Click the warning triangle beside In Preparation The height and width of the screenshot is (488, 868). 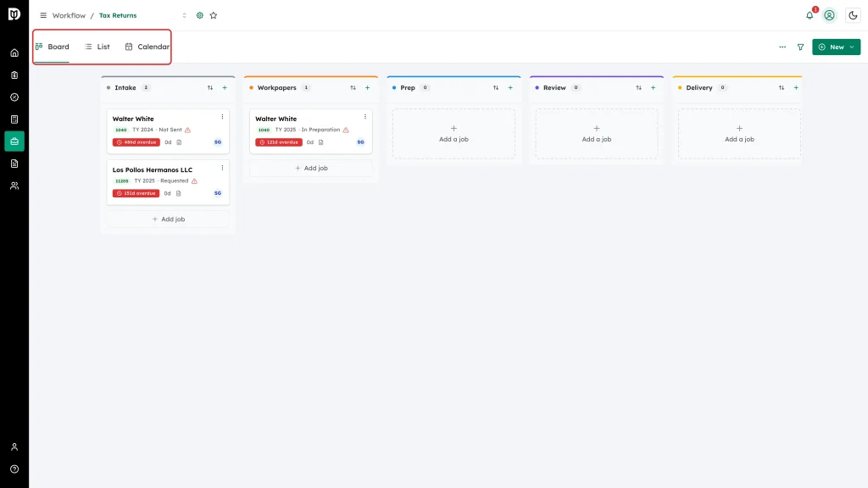point(346,130)
